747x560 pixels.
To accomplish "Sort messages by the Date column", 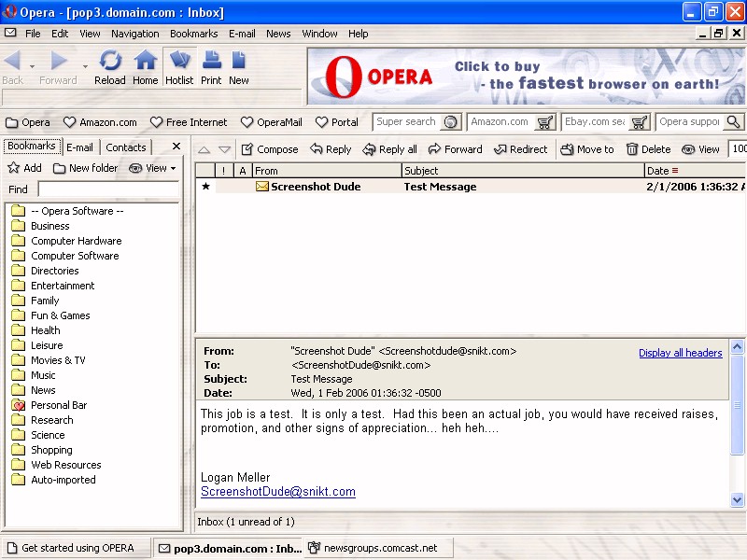I will click(695, 171).
